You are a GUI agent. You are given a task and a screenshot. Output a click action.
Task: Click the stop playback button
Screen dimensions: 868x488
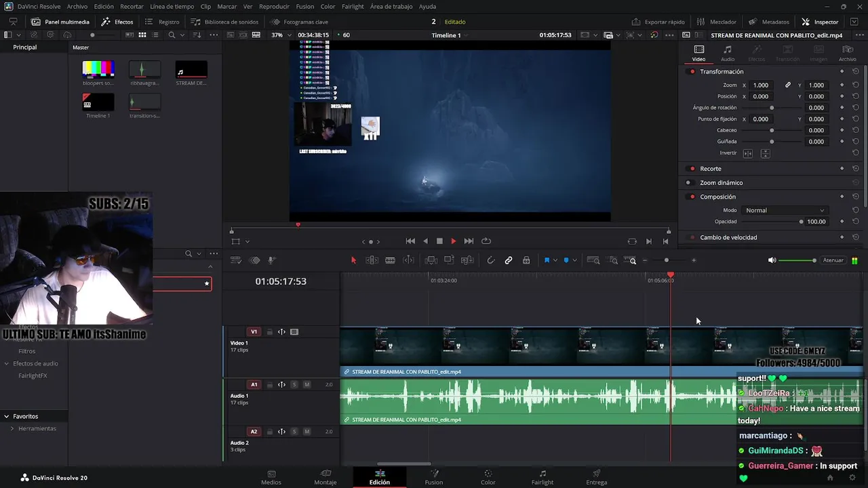click(x=439, y=241)
